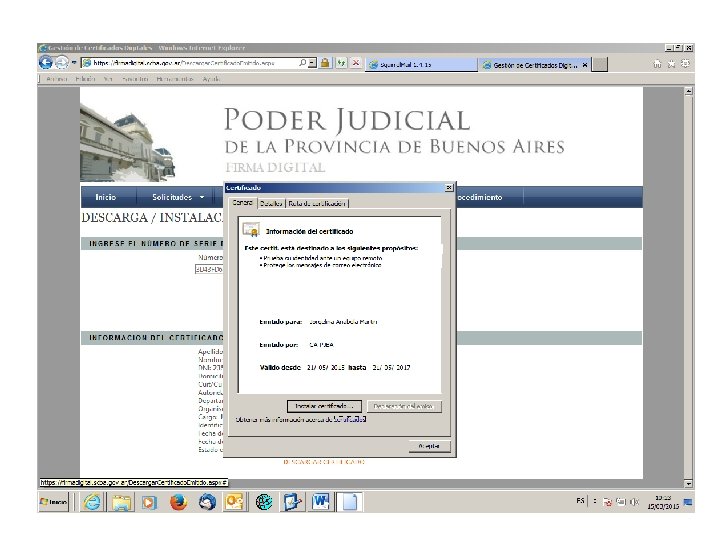Click the Descargar Certificado link below dialog
The image size is (720, 540).
click(x=324, y=461)
